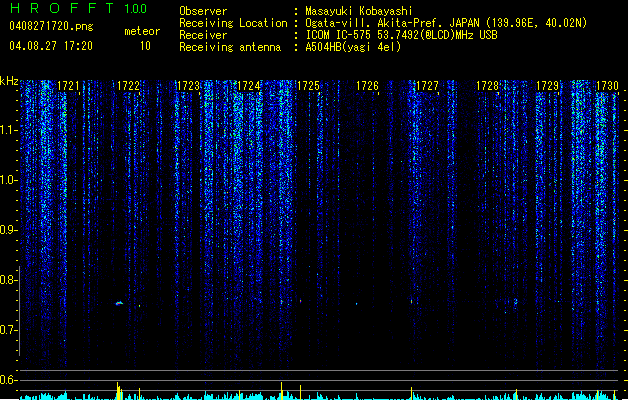Click the 1727 time marker
The height and width of the screenshot is (400, 629).
pos(427,86)
